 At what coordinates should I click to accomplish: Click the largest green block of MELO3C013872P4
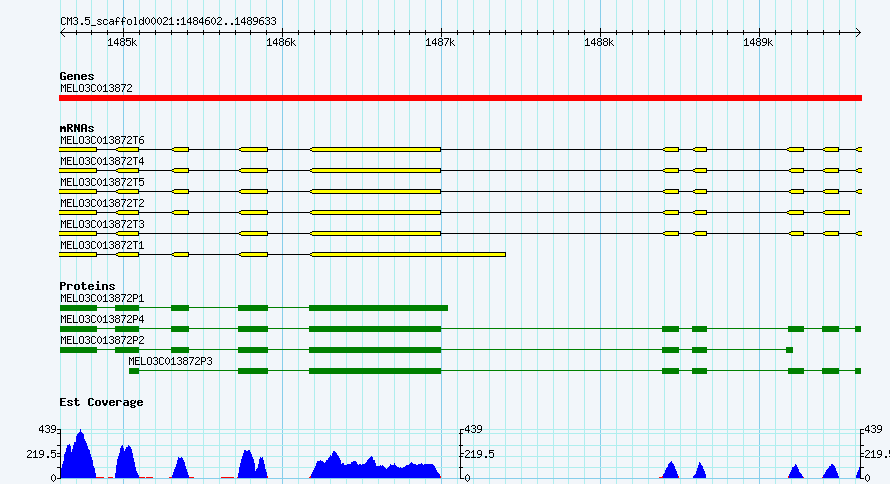coord(375,329)
